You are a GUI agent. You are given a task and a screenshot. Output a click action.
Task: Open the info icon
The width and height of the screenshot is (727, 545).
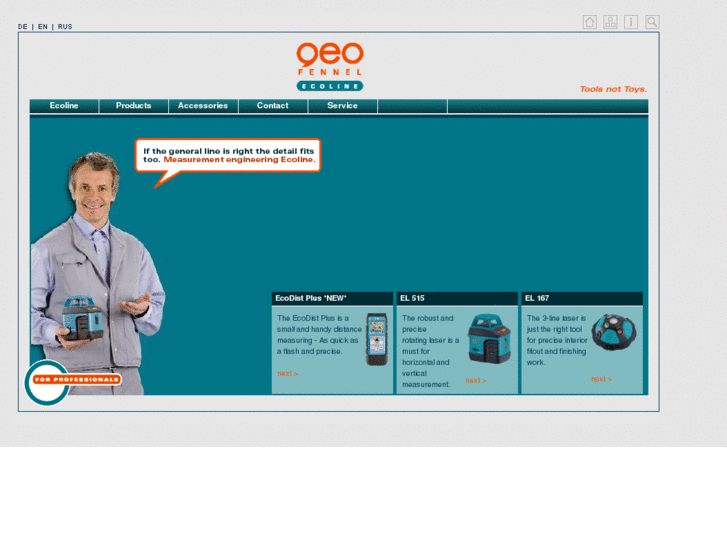(631, 22)
